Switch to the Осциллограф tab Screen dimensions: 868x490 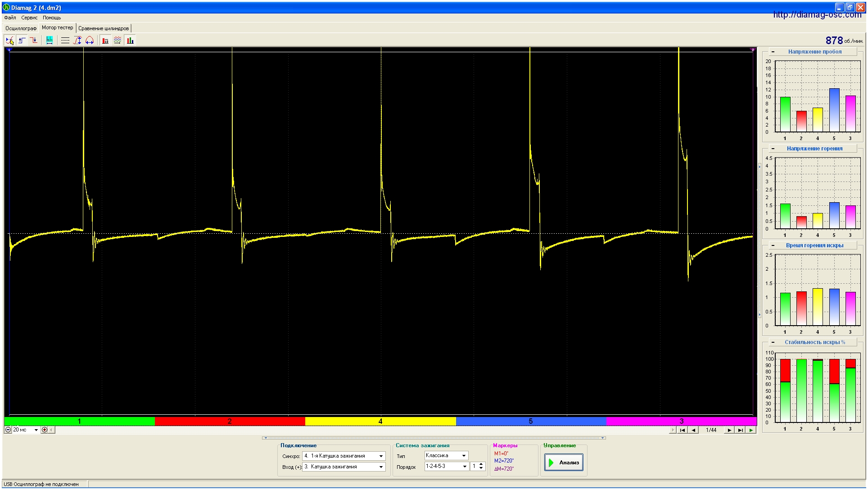click(21, 28)
